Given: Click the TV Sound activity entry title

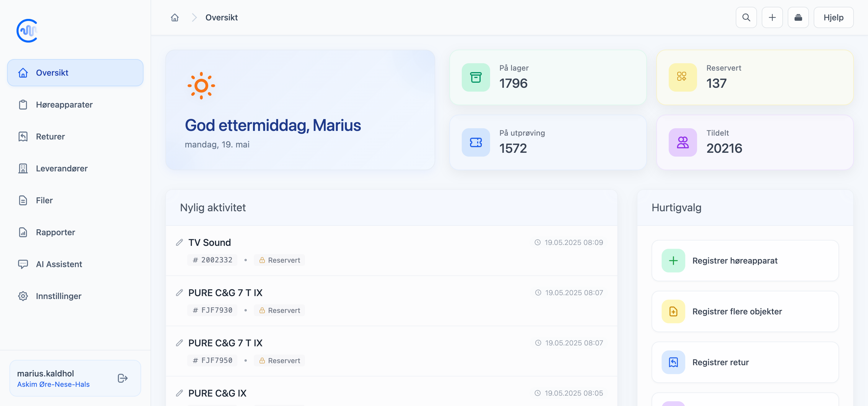Looking at the screenshot, I should click(x=209, y=243).
